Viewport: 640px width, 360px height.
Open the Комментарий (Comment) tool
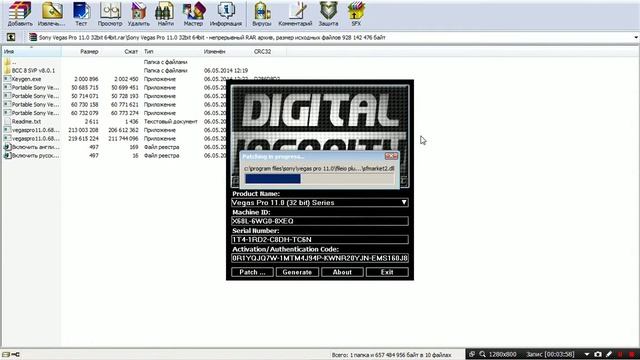(296, 14)
